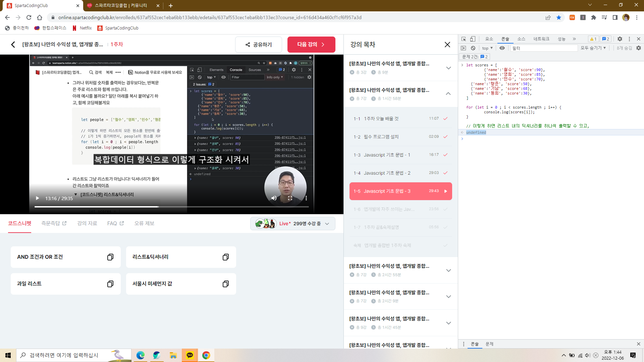Bookmark star in address bar

point(559,17)
